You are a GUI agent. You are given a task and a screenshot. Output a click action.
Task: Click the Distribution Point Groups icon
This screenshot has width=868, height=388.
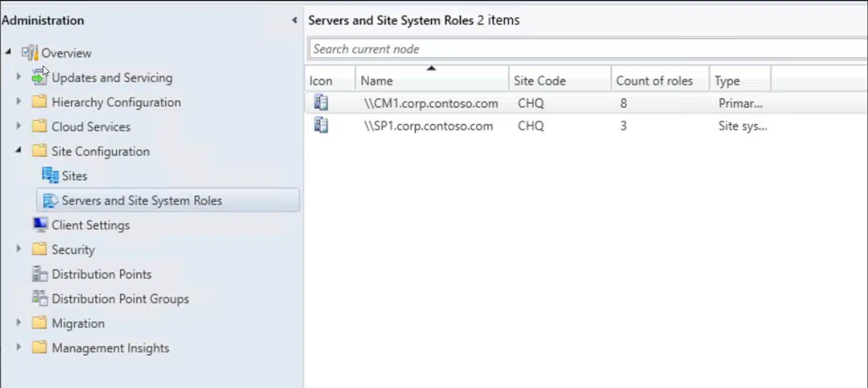pyautogui.click(x=39, y=298)
